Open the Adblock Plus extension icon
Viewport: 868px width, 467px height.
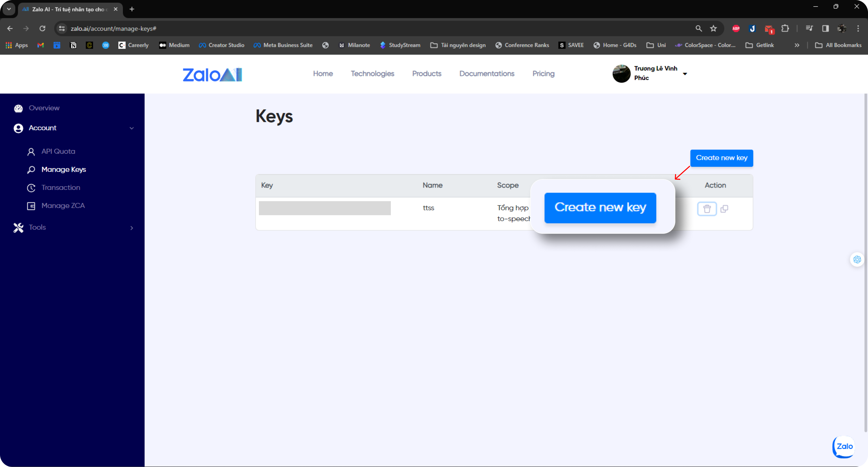tap(736, 28)
